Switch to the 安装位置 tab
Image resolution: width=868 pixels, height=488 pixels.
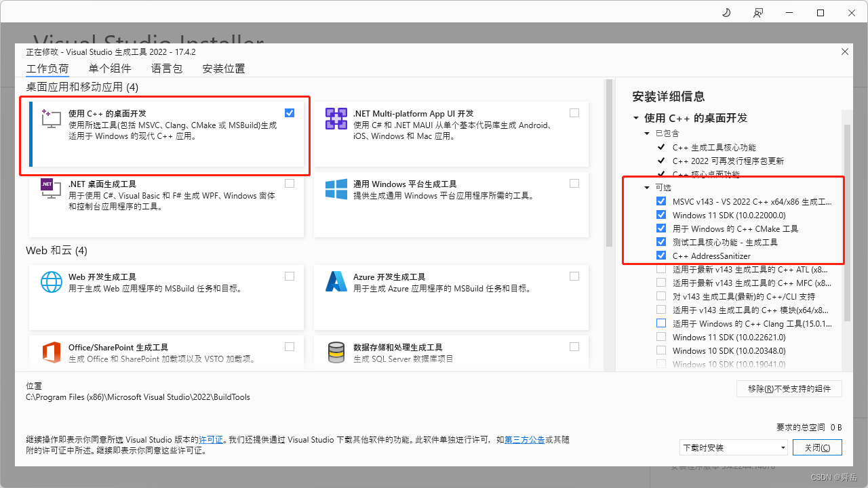point(224,68)
